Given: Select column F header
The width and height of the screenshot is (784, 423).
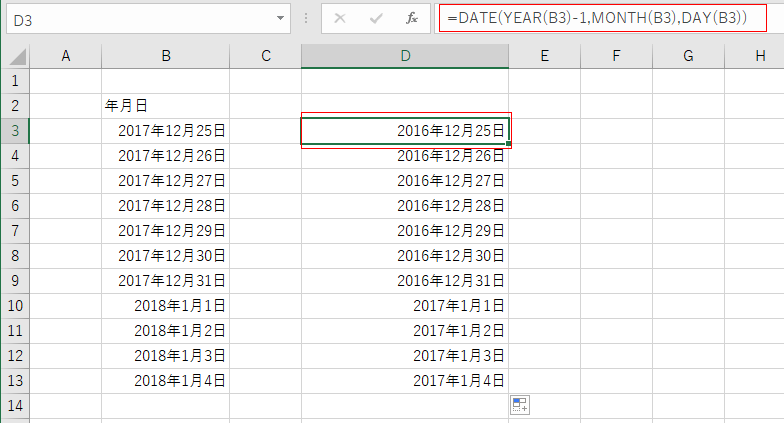Looking at the screenshot, I should (x=616, y=56).
